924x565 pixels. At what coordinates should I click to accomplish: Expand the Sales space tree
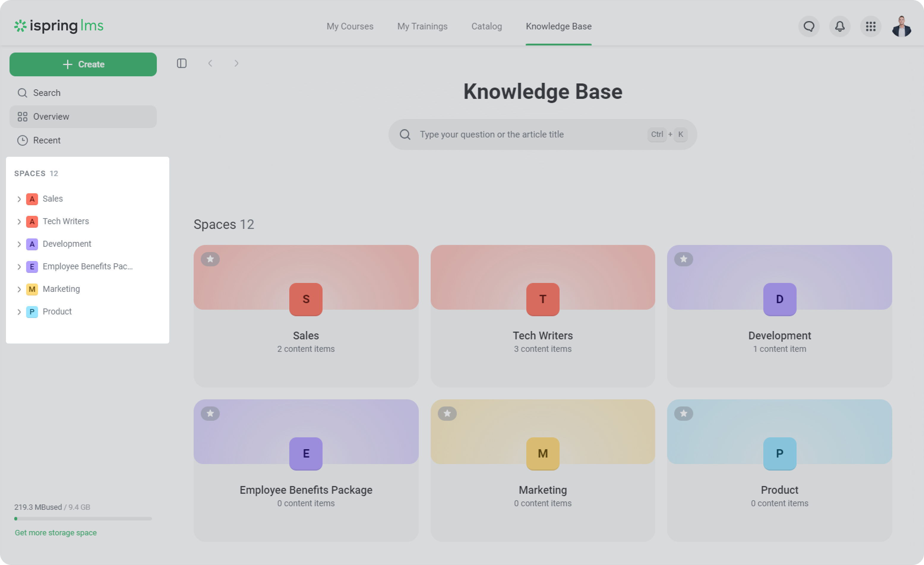point(19,199)
